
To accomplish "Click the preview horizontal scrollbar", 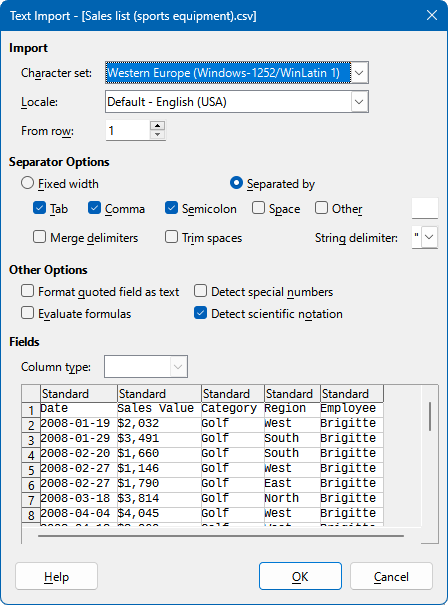I will click(221, 536).
